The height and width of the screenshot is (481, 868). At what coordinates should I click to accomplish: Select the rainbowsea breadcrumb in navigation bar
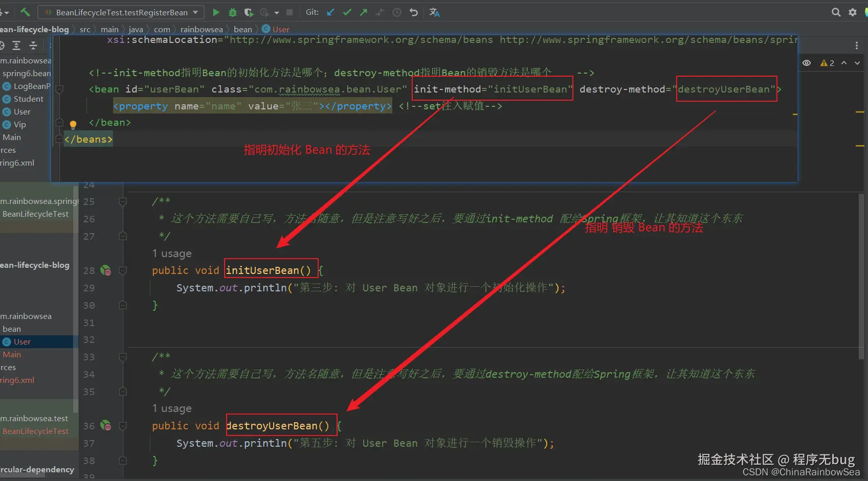coord(202,29)
